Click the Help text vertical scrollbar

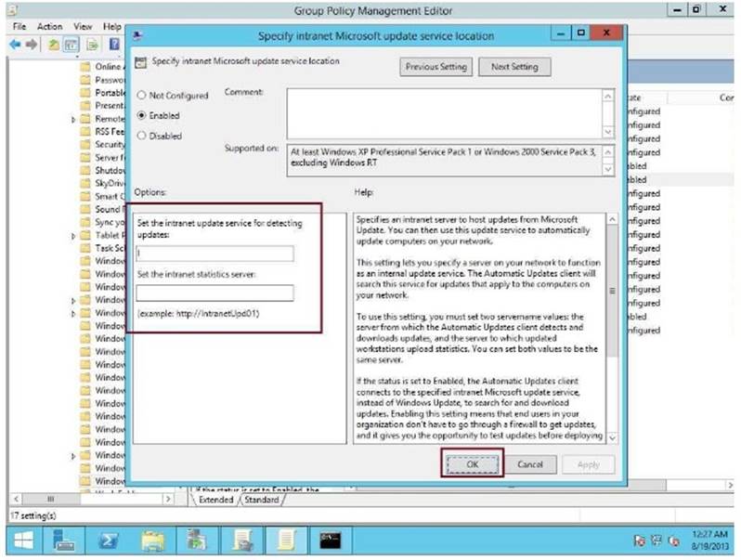coord(610,325)
